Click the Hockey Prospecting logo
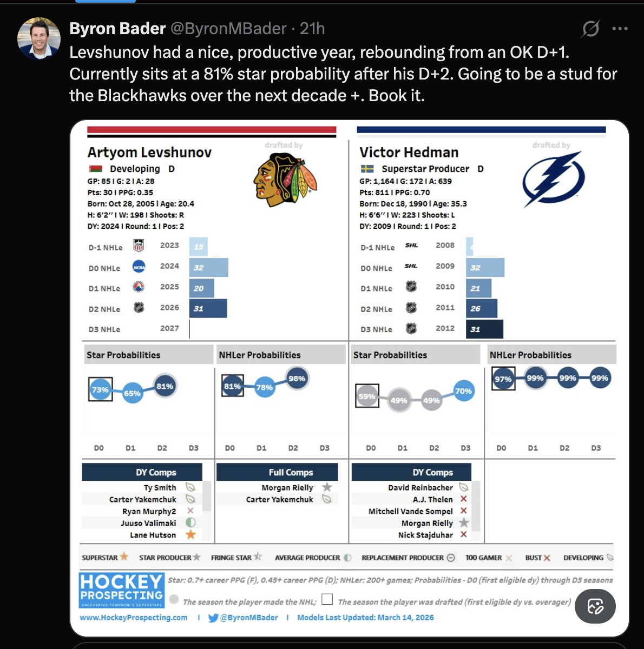Screen dimensions: 644x649 (x=122, y=591)
